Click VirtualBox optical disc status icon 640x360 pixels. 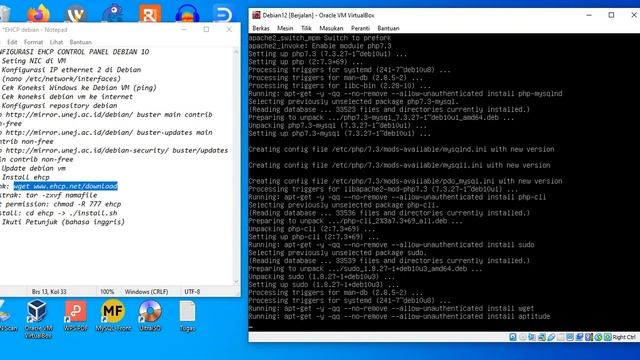pyautogui.click(x=522, y=337)
